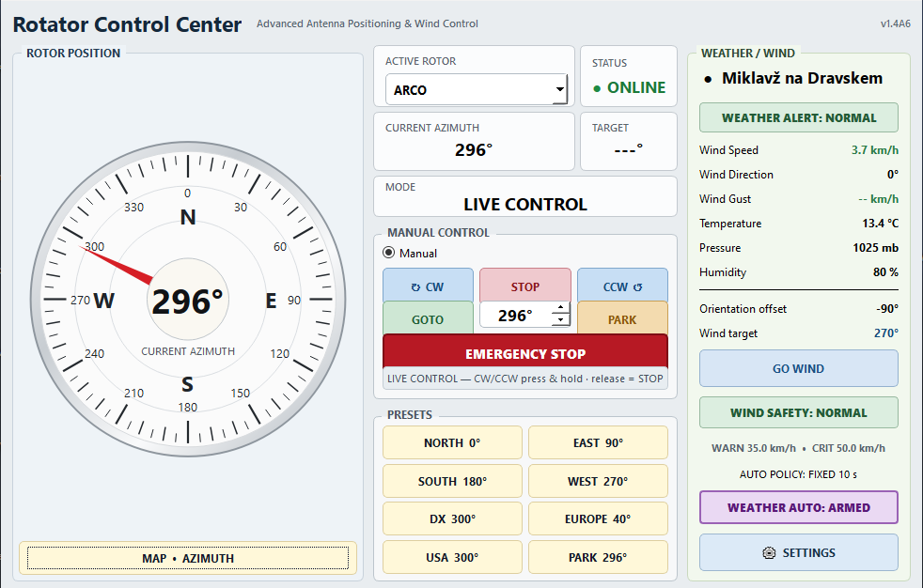923x588 pixels.
Task: Select the EUROPE 40° preset
Action: coord(598,518)
